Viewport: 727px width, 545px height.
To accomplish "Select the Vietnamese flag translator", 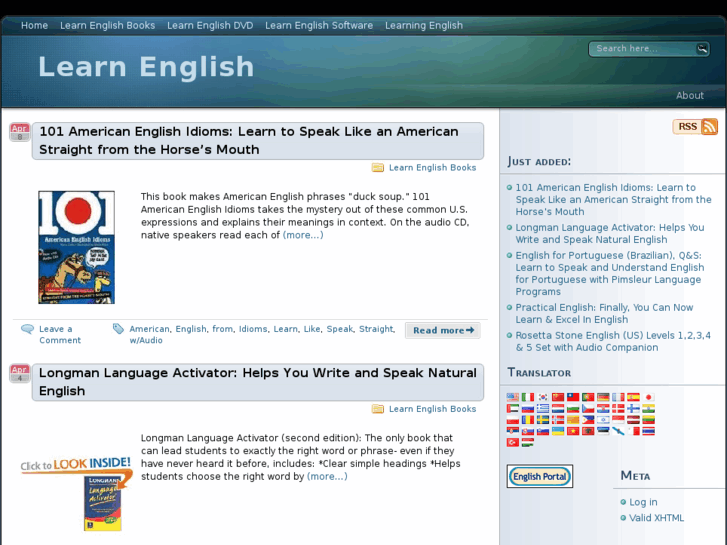I will tap(573, 431).
